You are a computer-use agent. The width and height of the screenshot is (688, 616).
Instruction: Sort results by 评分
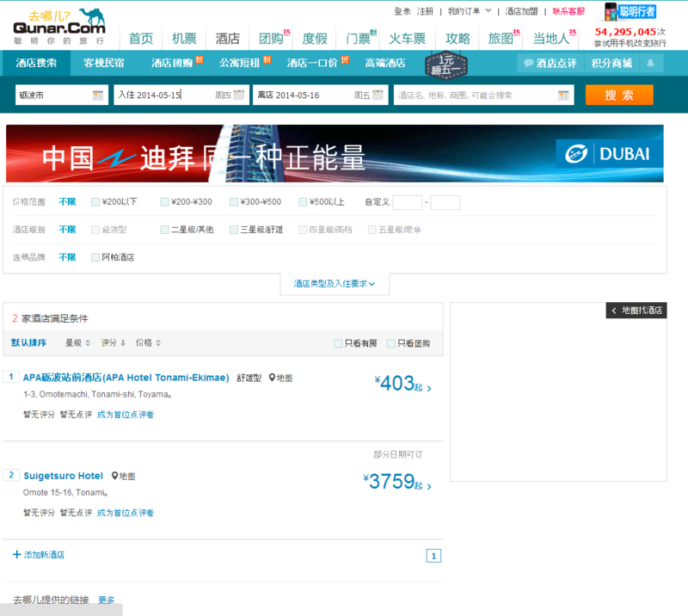114,343
